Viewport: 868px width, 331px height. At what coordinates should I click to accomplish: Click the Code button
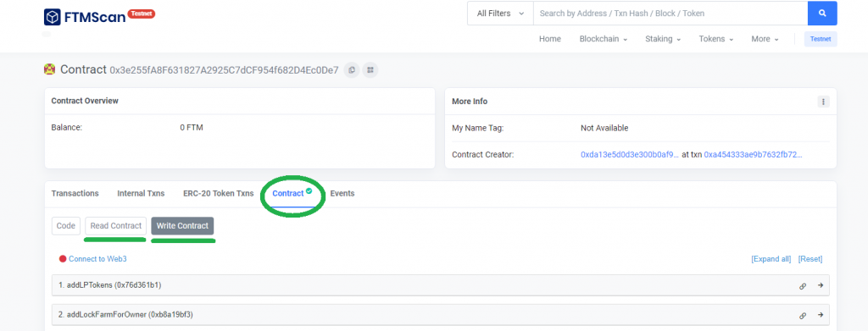coord(66,226)
